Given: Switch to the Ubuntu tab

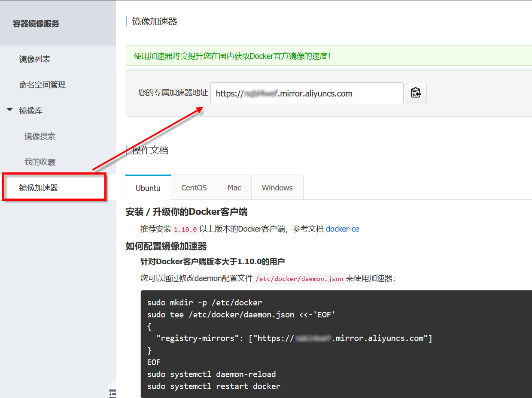Looking at the screenshot, I should 148,187.
